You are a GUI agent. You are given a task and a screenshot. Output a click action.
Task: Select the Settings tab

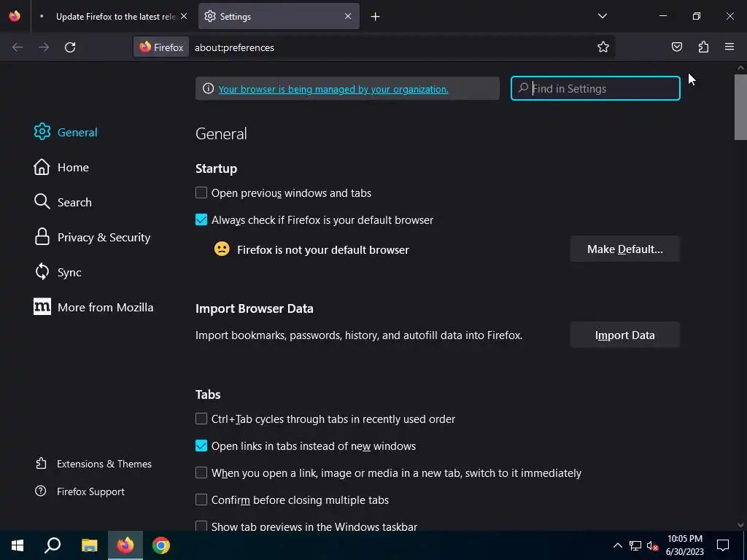(279, 17)
